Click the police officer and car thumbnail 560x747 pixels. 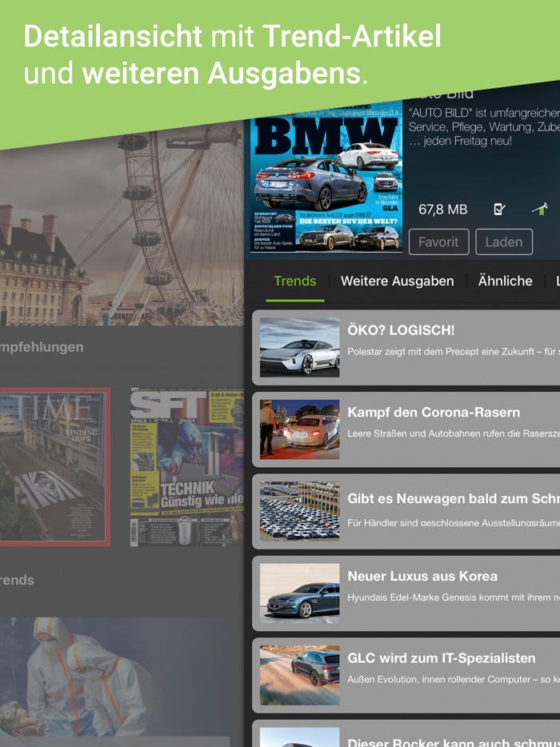tap(300, 429)
